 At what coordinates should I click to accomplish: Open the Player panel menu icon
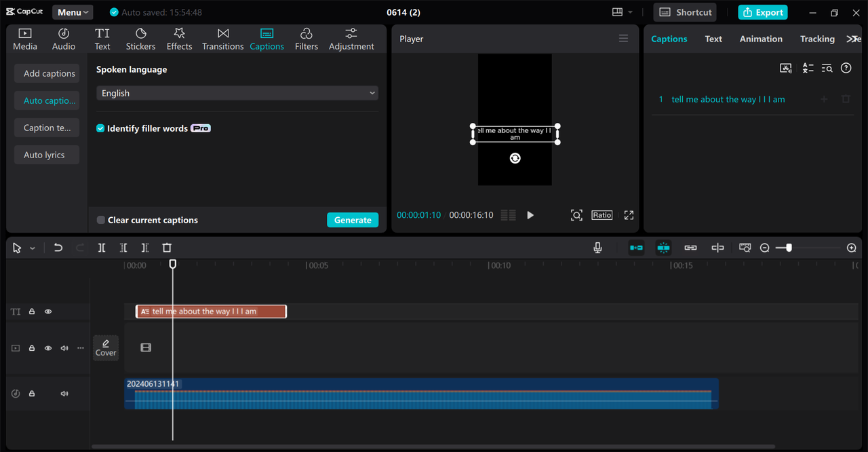point(623,39)
